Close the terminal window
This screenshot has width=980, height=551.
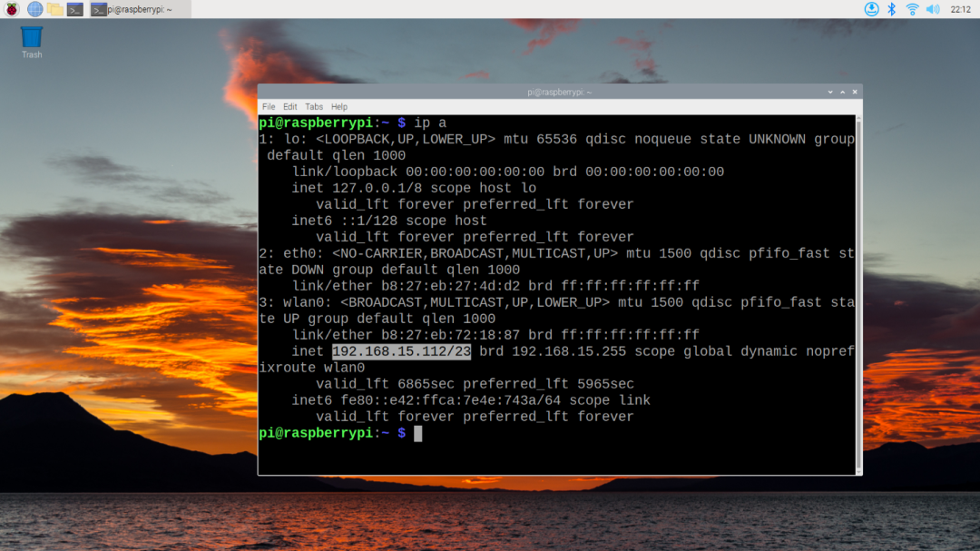click(x=854, y=92)
